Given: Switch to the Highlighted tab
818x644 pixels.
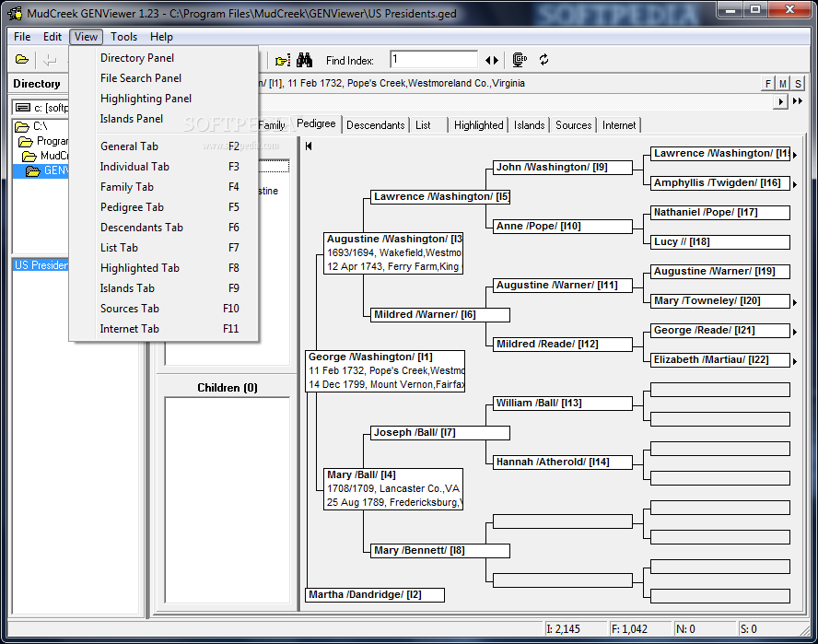Looking at the screenshot, I should click(x=478, y=125).
